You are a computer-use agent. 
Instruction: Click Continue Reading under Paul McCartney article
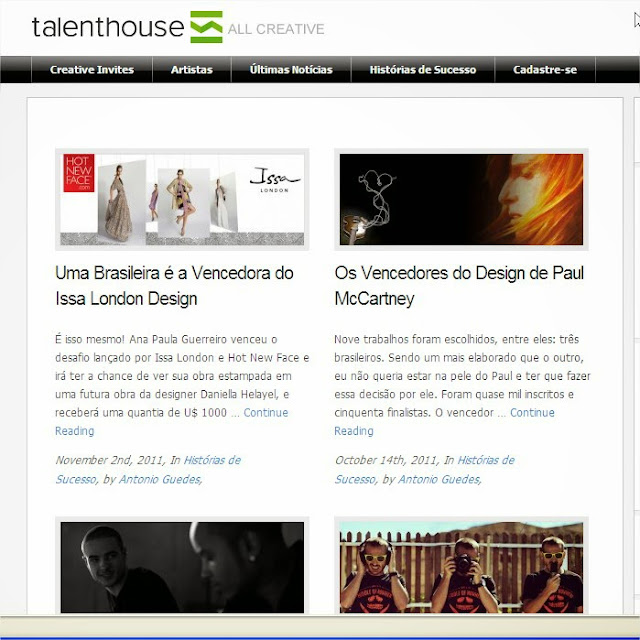(444, 422)
